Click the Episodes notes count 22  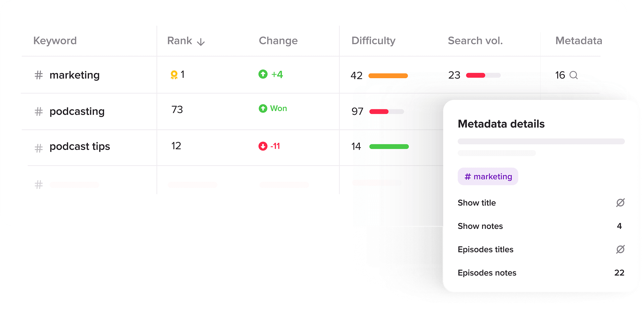tap(619, 273)
